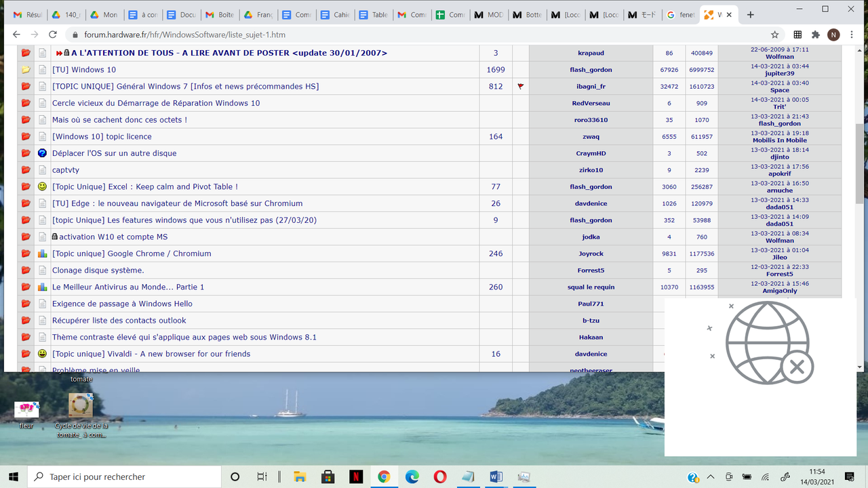Launch File Explorer from the taskbar
868x488 pixels.
300,476
